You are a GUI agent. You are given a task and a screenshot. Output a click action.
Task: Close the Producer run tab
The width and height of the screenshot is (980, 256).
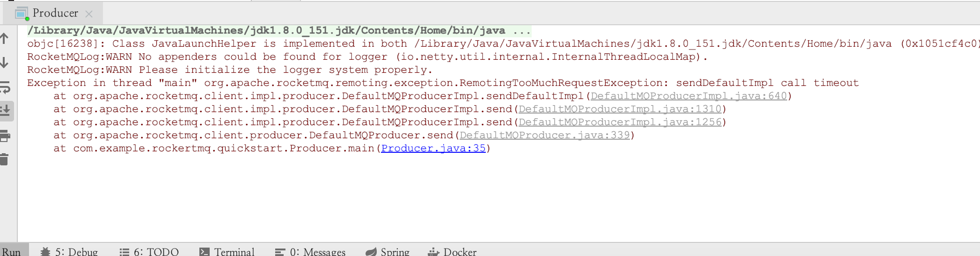(x=89, y=14)
